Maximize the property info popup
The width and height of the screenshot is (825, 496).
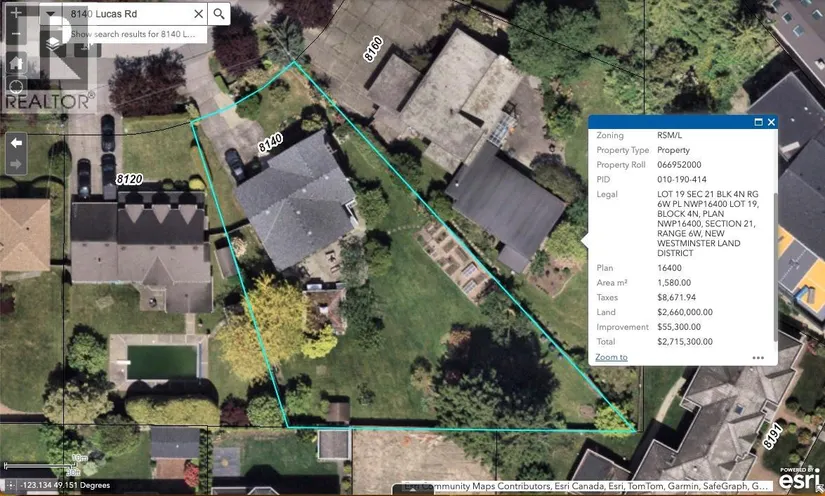758,122
